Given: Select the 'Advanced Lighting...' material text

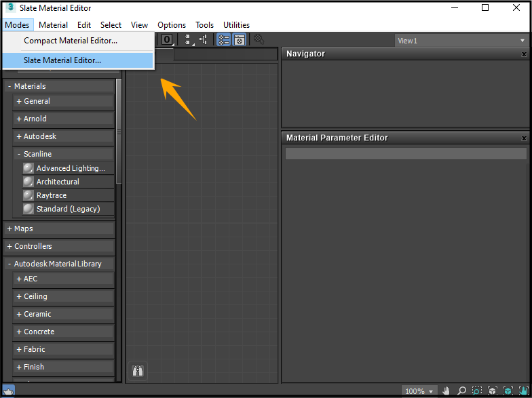Looking at the screenshot, I should (71, 168).
